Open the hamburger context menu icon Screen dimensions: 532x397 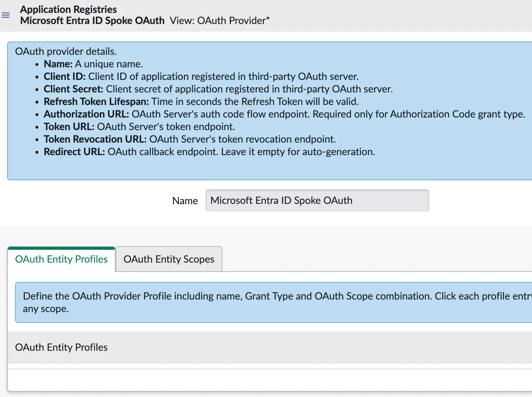pos(6,15)
